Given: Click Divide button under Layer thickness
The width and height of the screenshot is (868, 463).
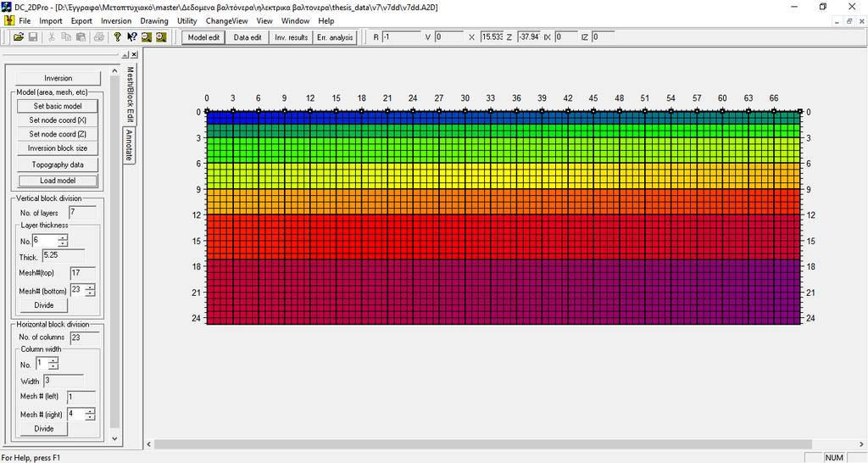Looking at the screenshot, I should coord(44,305).
